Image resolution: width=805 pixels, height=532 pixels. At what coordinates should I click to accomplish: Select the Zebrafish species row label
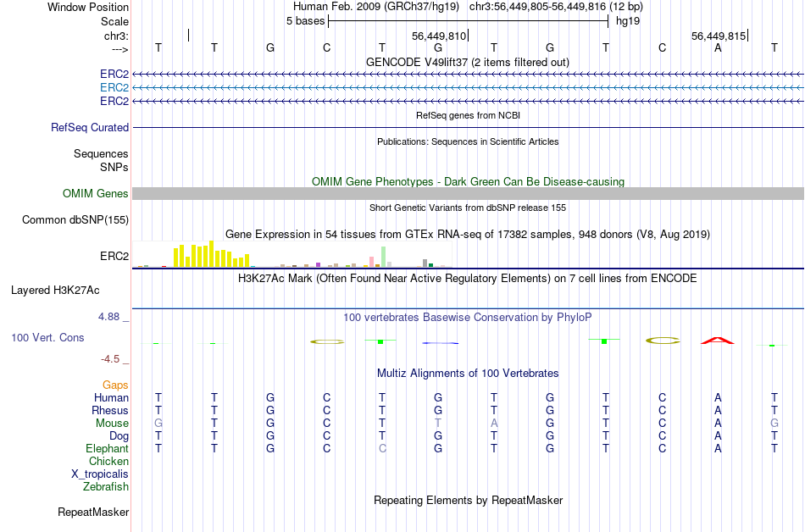[106, 486]
